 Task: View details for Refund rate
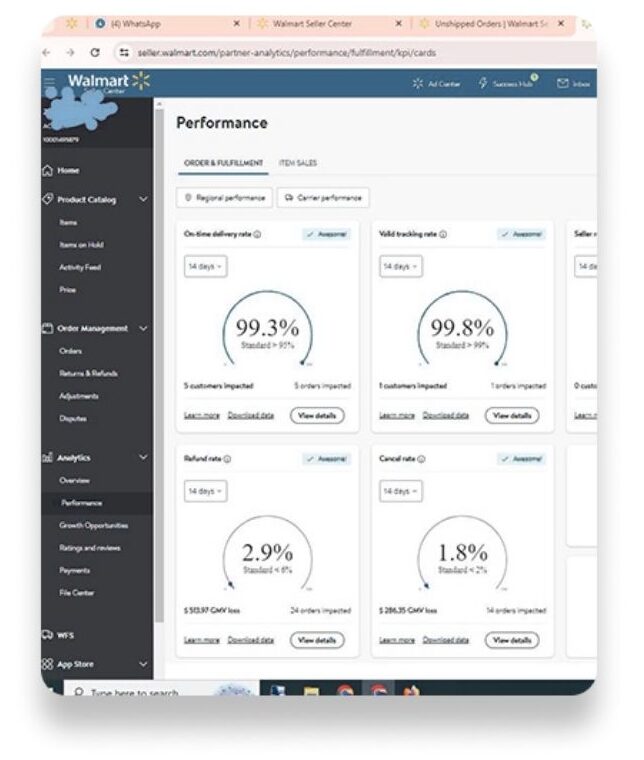pyautogui.click(x=317, y=640)
